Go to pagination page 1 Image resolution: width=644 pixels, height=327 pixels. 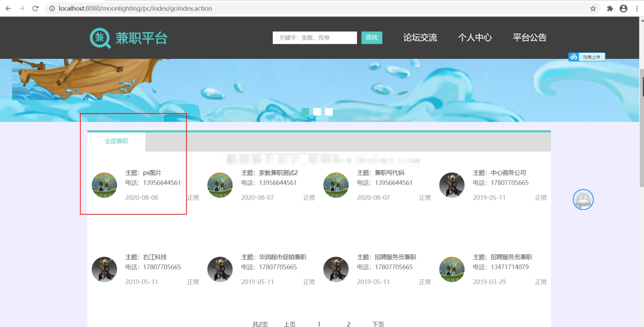point(319,324)
